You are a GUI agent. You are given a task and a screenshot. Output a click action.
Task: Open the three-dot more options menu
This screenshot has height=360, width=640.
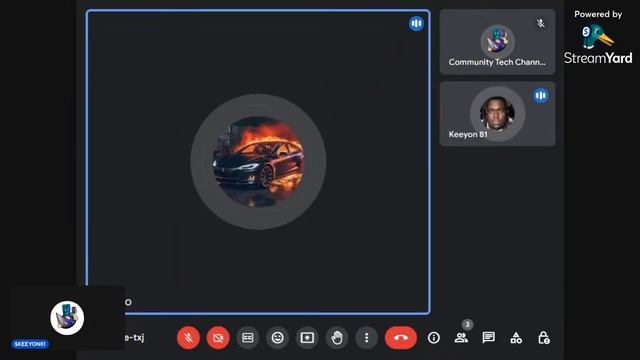(x=367, y=338)
